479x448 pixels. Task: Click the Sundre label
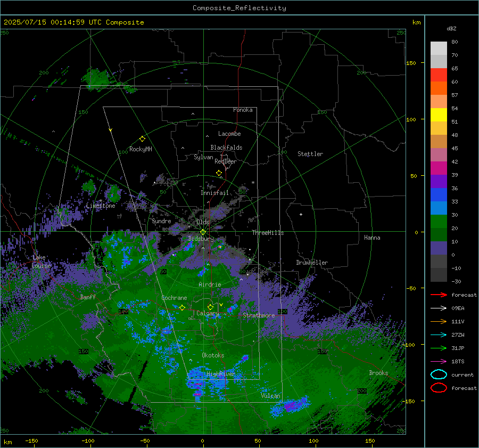point(162,221)
